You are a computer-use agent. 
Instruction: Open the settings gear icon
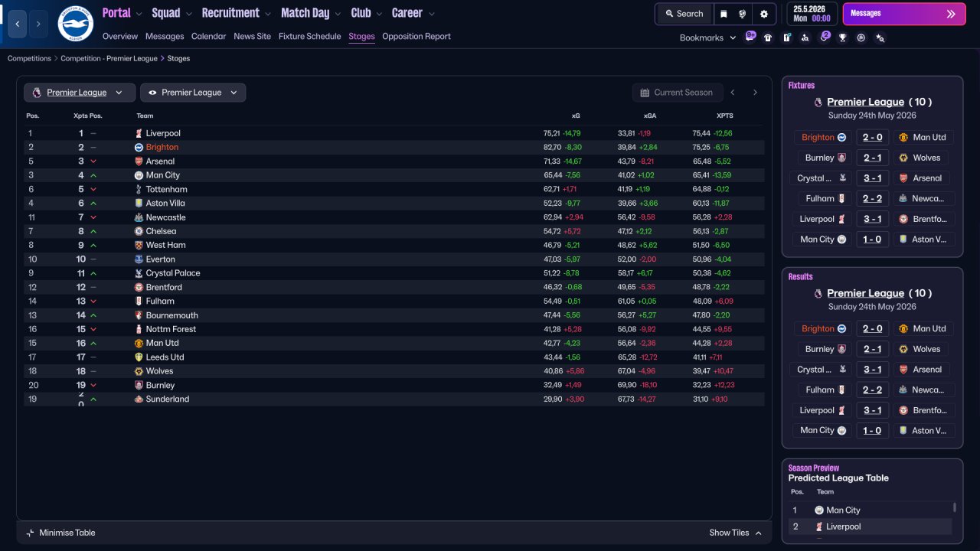click(763, 14)
